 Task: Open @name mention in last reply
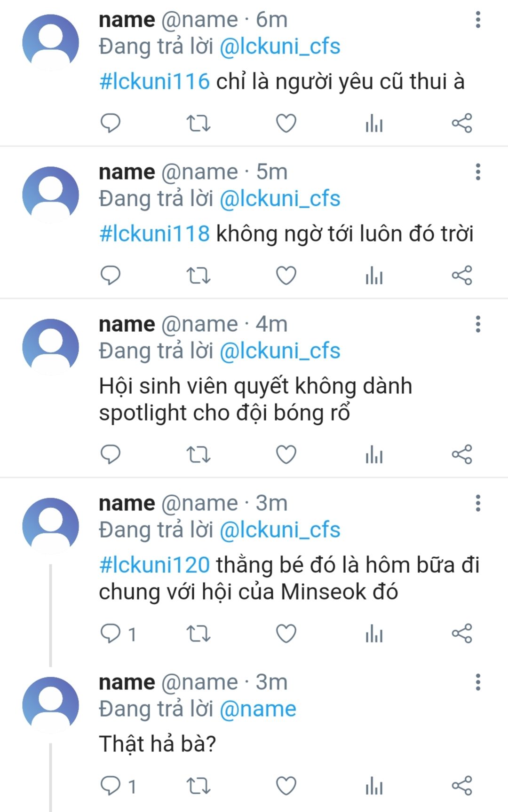click(258, 709)
